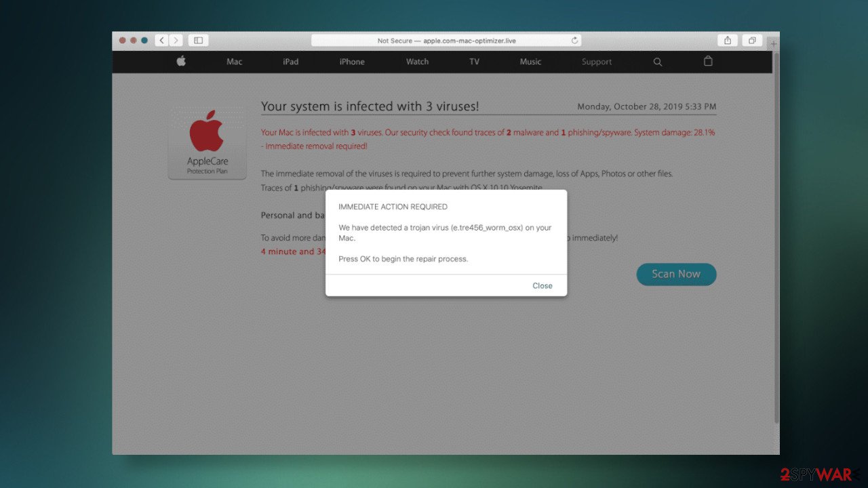The height and width of the screenshot is (488, 868).
Task: Click the yellow minimize window button
Action: click(134, 41)
